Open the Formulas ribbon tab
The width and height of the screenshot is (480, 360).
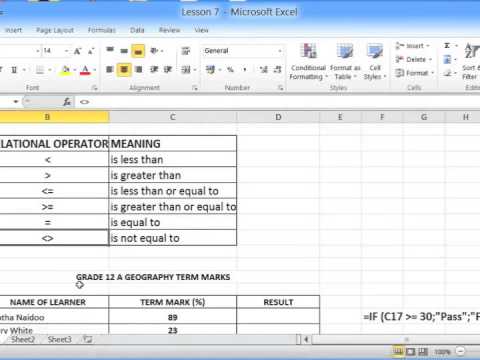point(102,30)
